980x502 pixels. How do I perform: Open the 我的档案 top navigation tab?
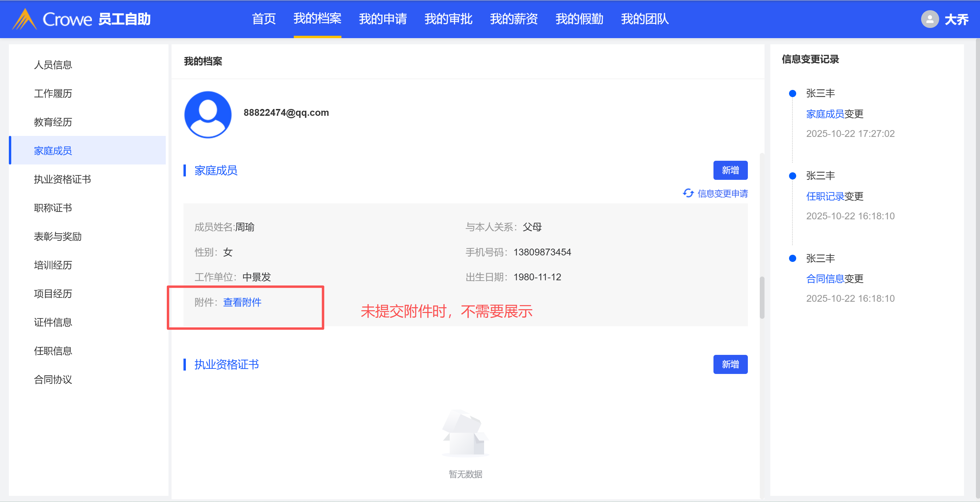click(x=317, y=19)
